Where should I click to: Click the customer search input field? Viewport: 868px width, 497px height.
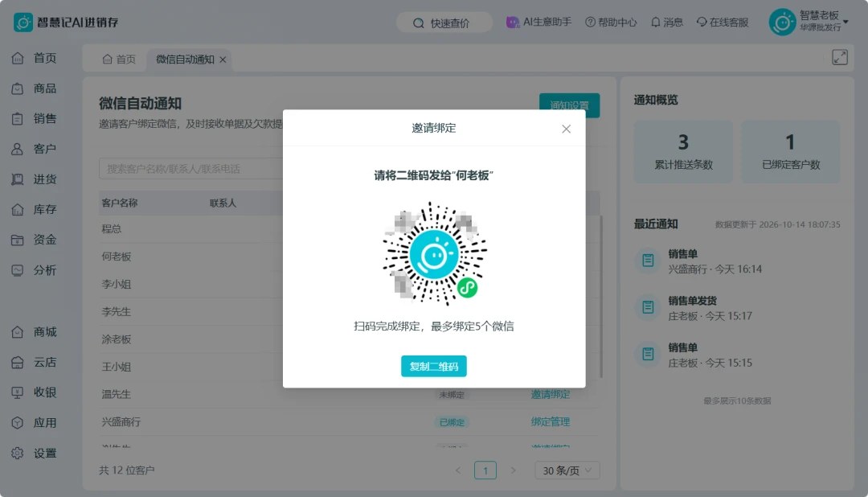click(191, 169)
